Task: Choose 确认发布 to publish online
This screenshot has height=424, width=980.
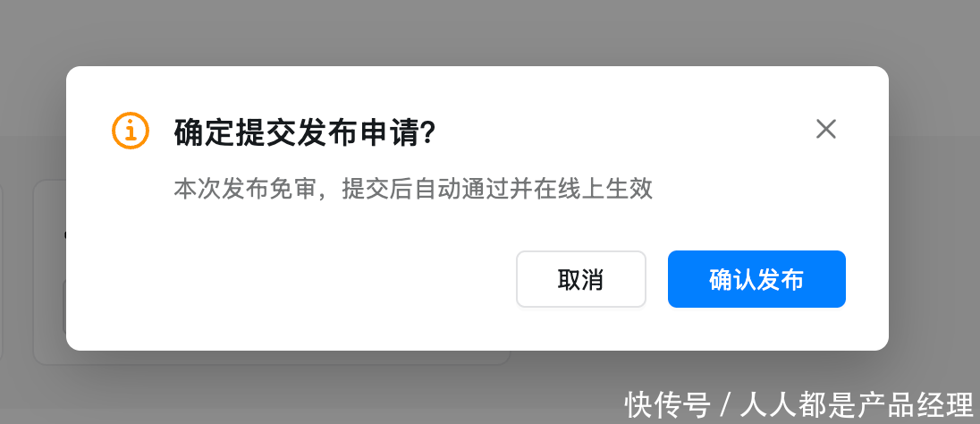Action: coord(756,279)
